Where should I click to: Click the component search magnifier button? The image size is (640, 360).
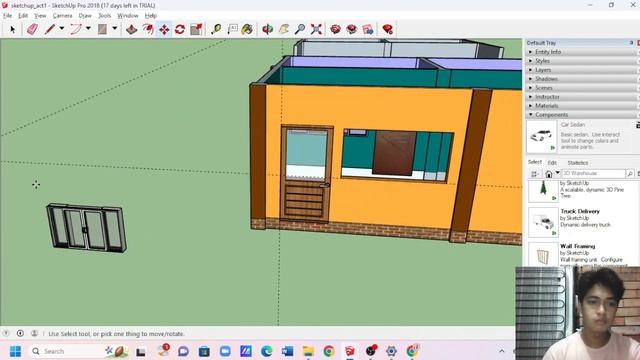click(630, 174)
